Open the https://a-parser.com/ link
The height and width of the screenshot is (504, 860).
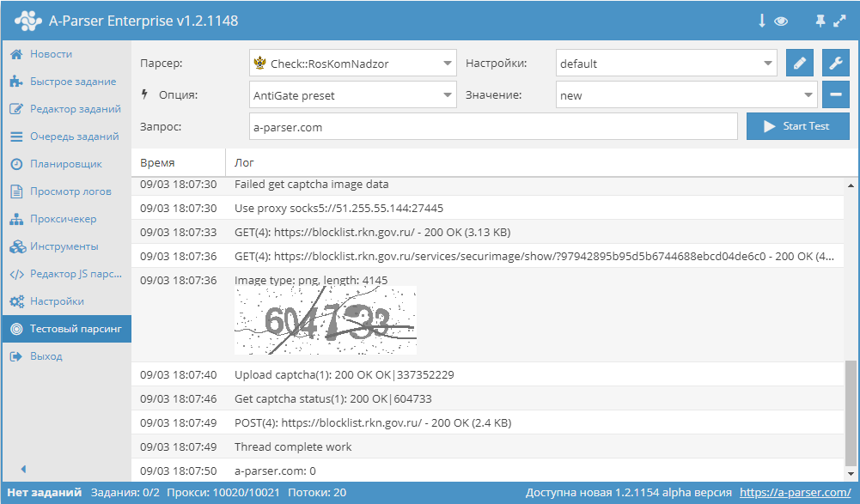point(795,493)
